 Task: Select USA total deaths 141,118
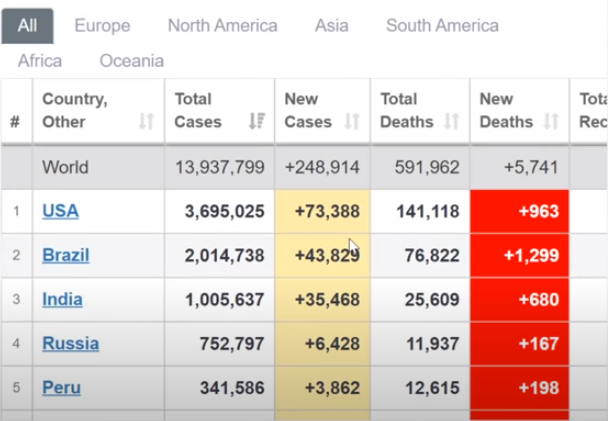click(x=428, y=211)
